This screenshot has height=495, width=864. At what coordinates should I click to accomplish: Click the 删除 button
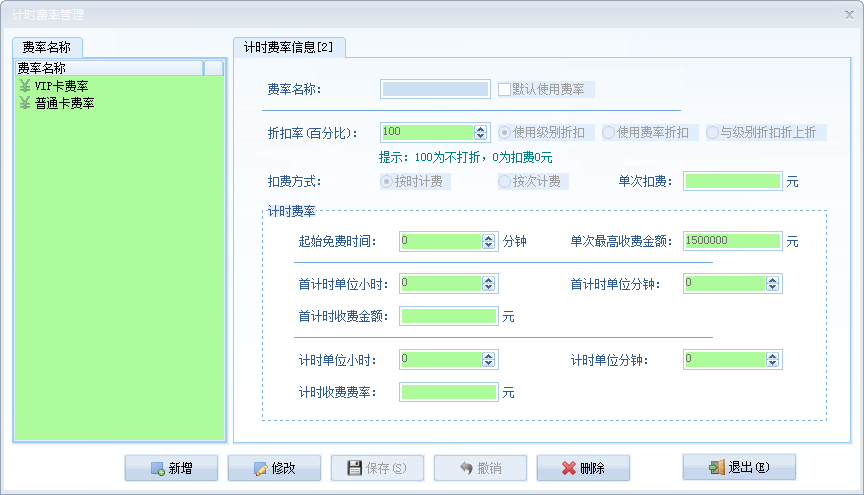click(584, 468)
